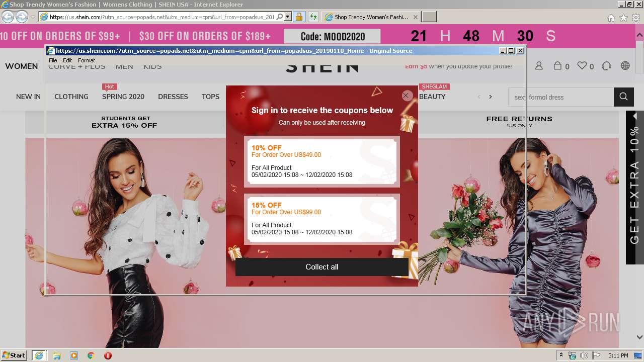
Task: Close the Shop Trendy Women's Fashion tab
Action: click(x=415, y=17)
